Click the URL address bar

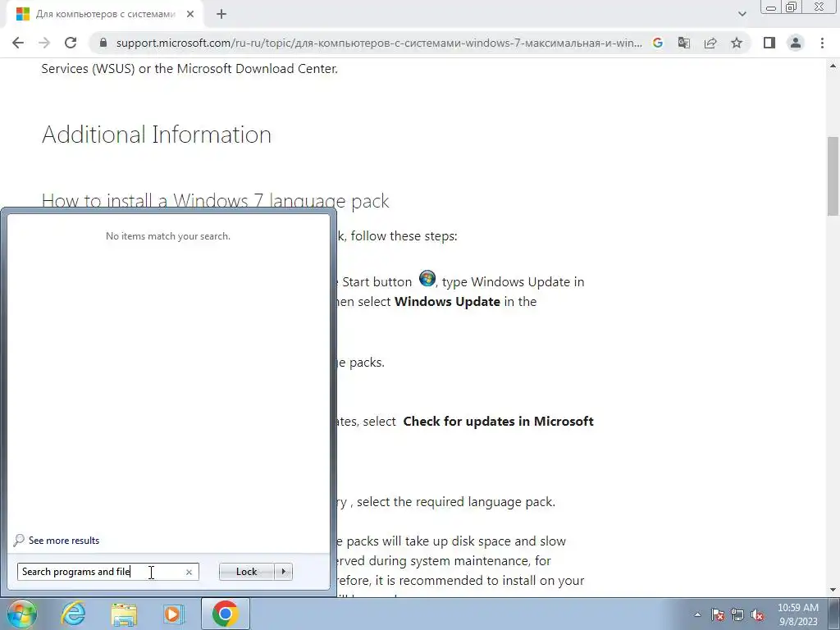coord(378,43)
